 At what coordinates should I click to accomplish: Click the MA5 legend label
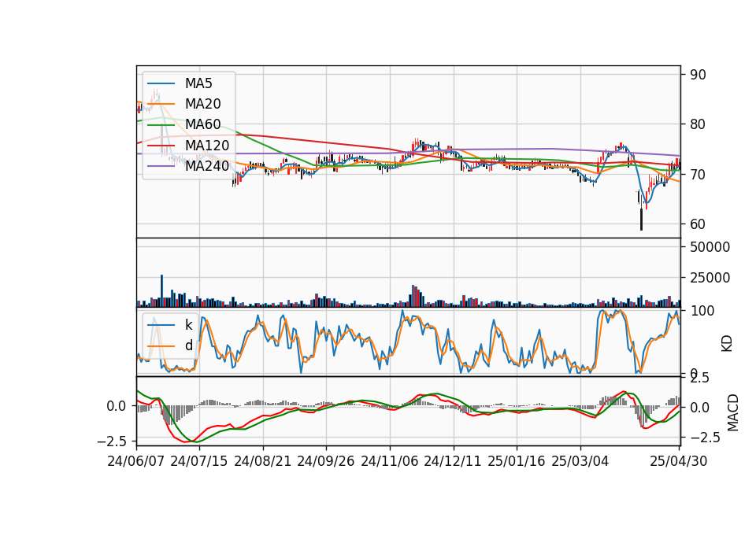click(198, 83)
